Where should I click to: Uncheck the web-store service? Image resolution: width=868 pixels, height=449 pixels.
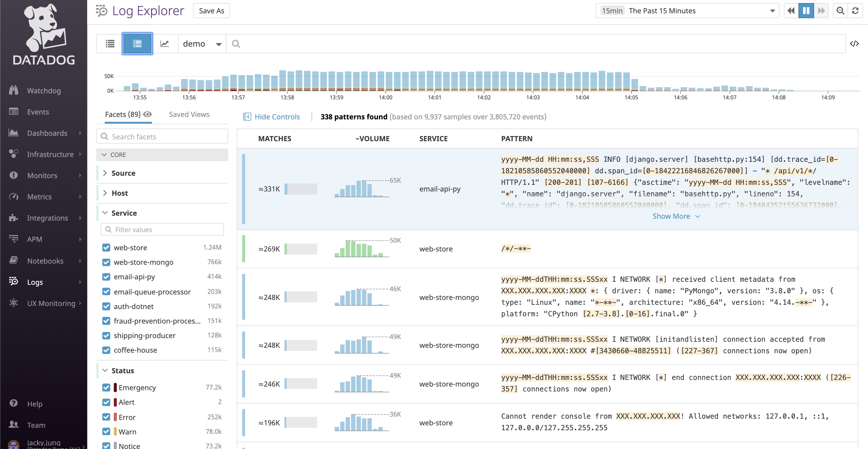(x=106, y=247)
